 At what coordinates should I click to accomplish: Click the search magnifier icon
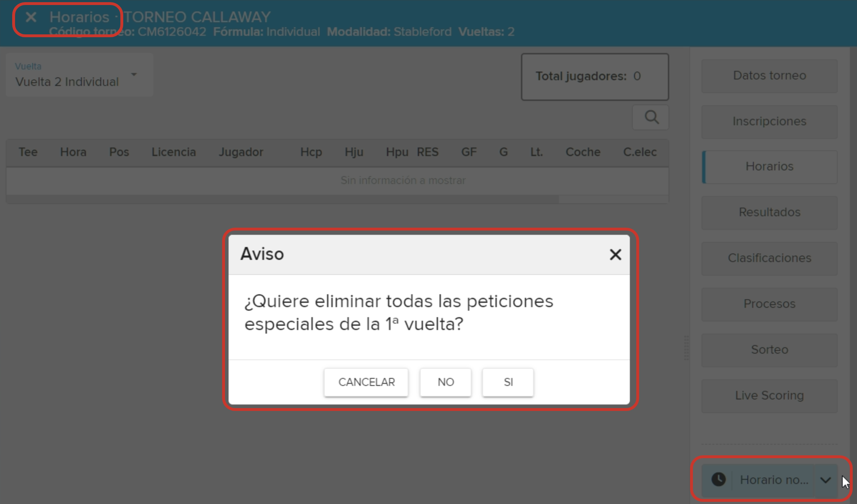tap(651, 117)
